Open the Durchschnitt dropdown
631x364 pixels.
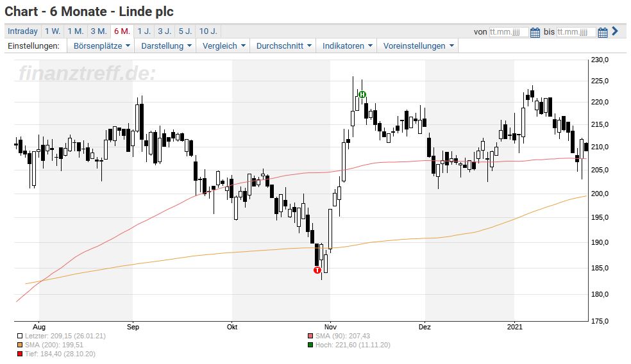283,46
